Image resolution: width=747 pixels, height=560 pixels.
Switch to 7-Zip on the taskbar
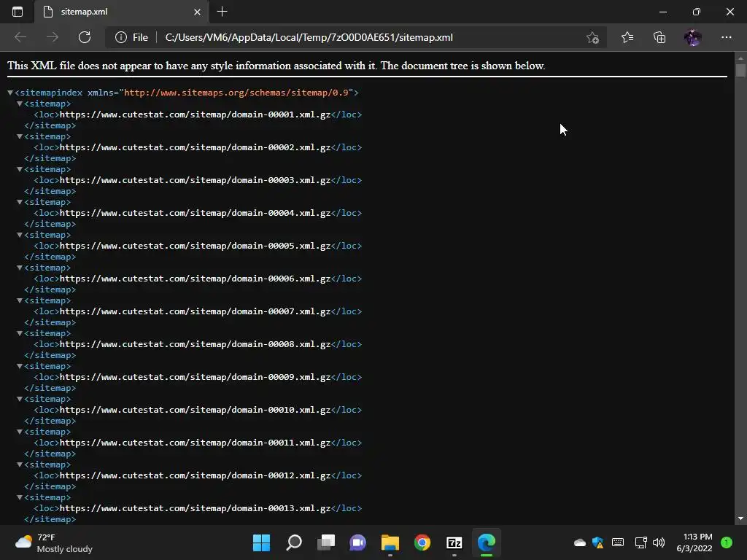(x=454, y=542)
